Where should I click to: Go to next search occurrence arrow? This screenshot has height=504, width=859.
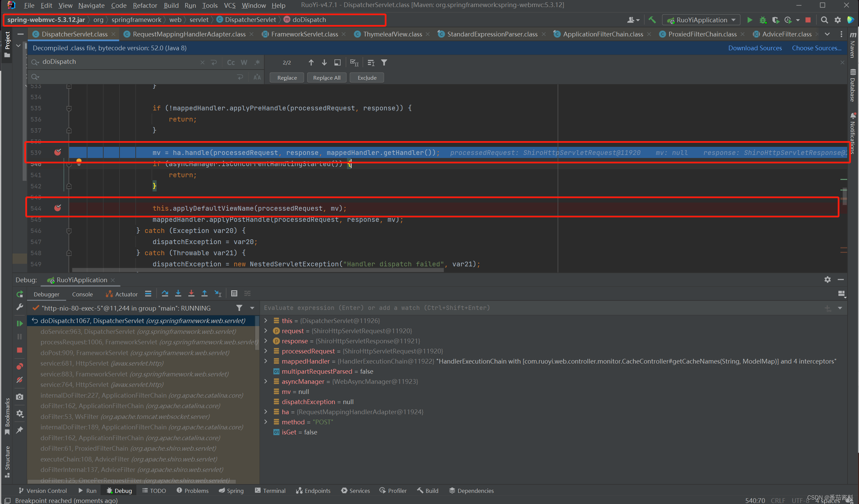(324, 62)
